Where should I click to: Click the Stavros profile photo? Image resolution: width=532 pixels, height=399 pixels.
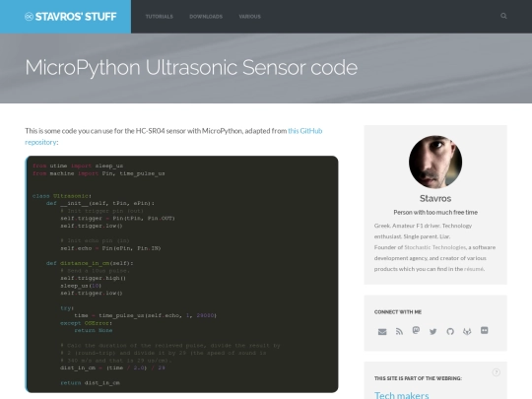(x=435, y=163)
